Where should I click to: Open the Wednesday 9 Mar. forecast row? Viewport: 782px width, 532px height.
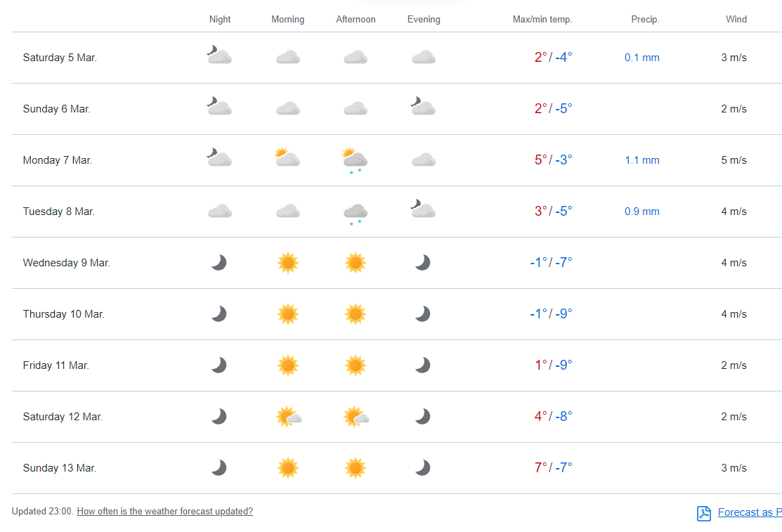[66, 263]
